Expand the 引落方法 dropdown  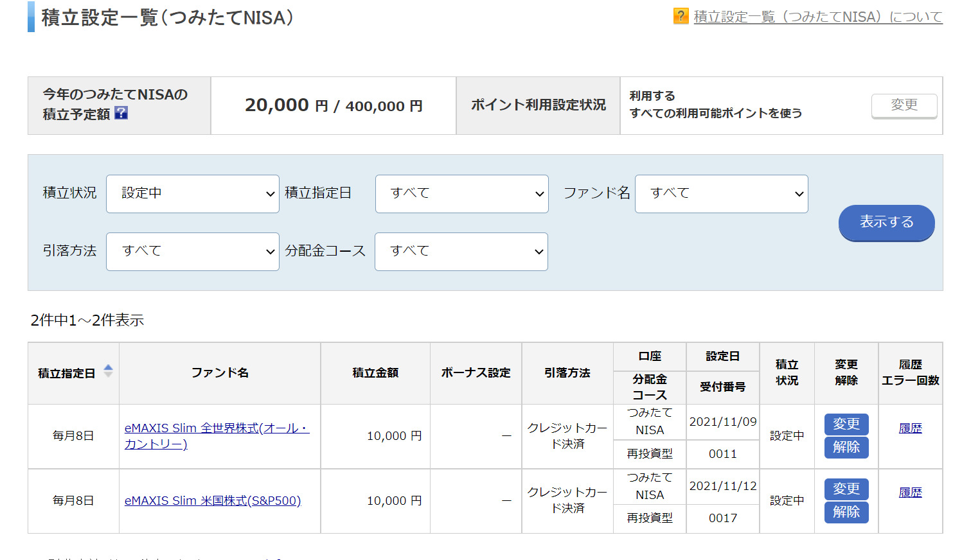(x=193, y=252)
